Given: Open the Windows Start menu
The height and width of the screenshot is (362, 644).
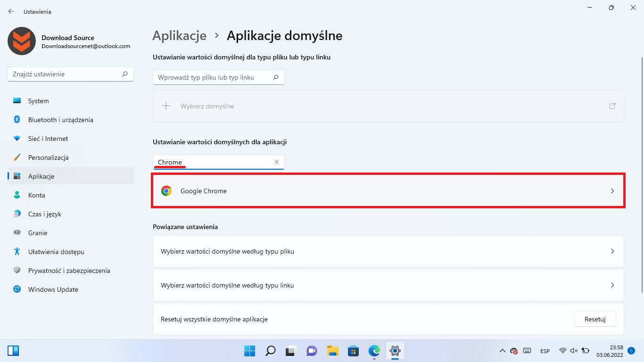Looking at the screenshot, I should point(249,351).
